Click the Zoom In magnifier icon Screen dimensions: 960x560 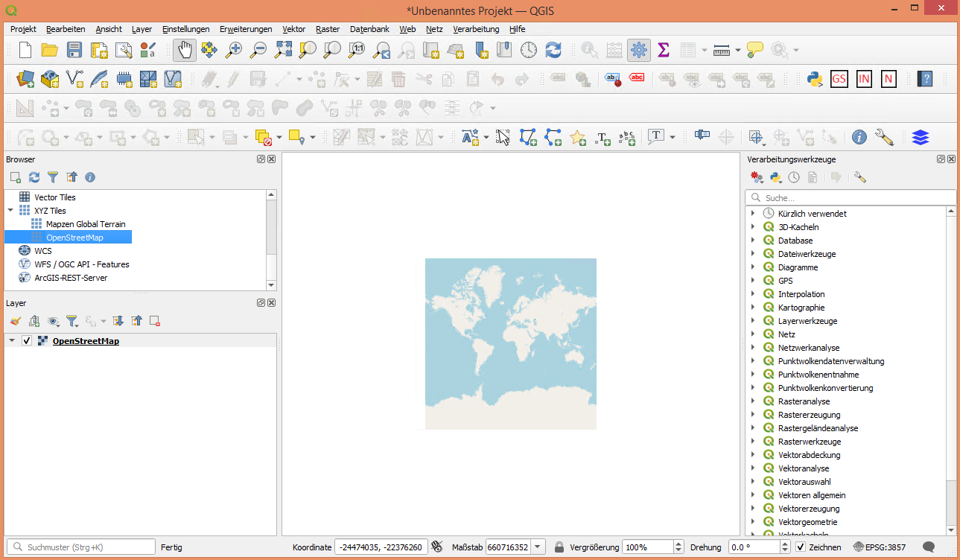coord(234,50)
